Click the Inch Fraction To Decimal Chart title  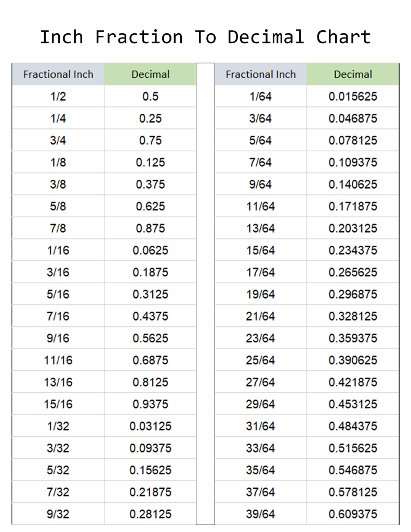[205, 37]
